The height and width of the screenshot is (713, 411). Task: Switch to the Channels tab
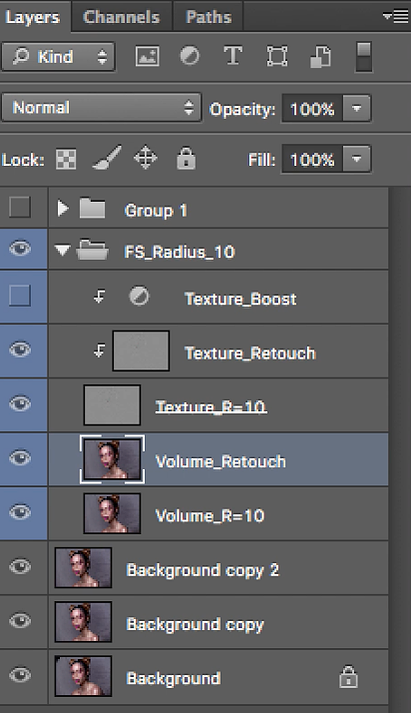[121, 17]
